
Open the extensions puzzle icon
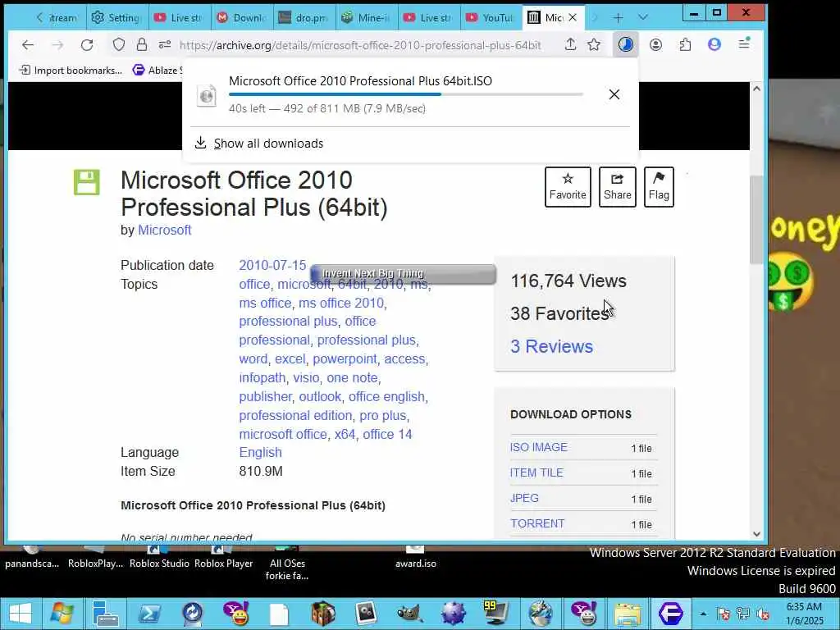coord(685,45)
